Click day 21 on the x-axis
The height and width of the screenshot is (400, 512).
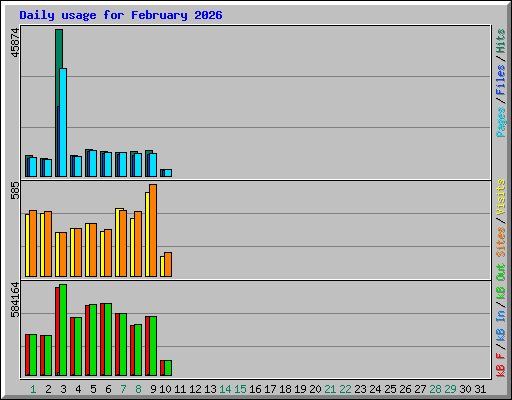(330, 389)
